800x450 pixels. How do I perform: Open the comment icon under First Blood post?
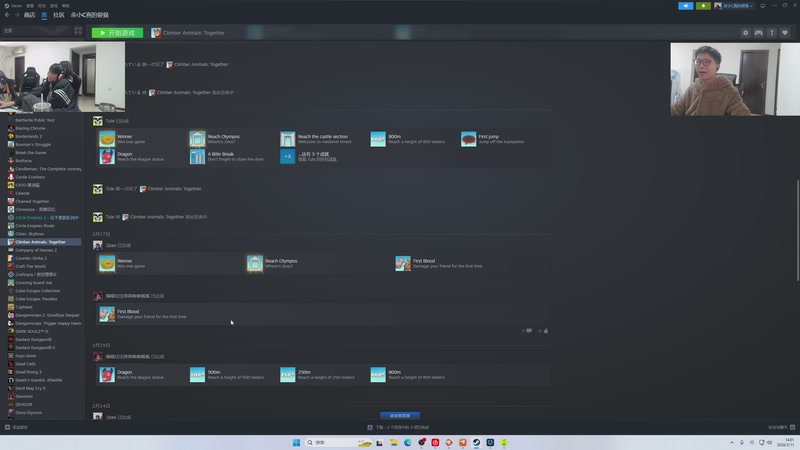[x=529, y=331]
